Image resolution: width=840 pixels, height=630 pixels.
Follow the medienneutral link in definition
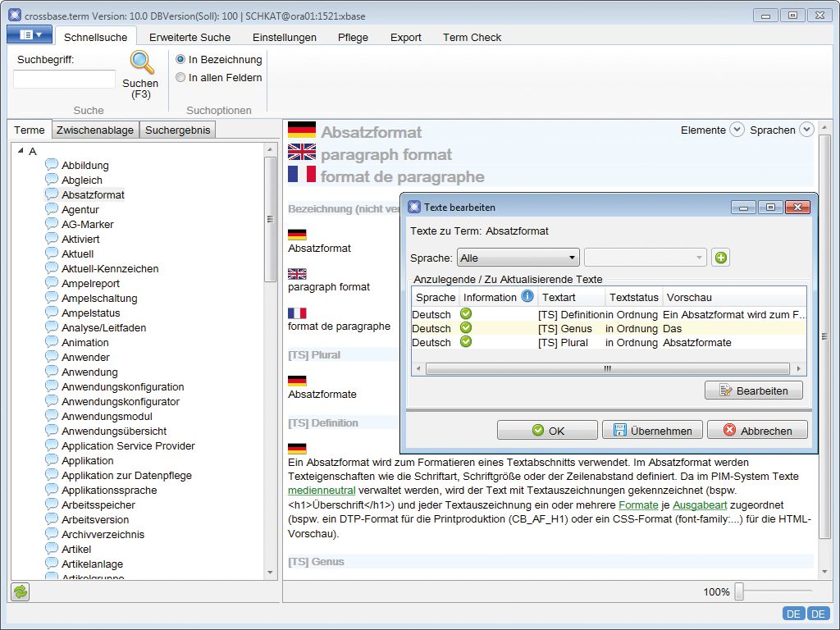coord(322,491)
